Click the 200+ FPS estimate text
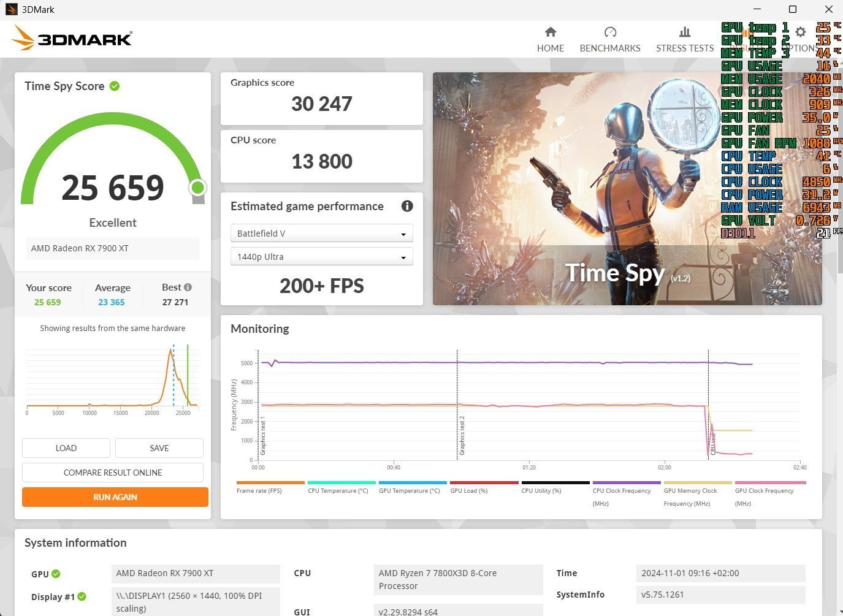The height and width of the screenshot is (616, 843). coord(321,286)
